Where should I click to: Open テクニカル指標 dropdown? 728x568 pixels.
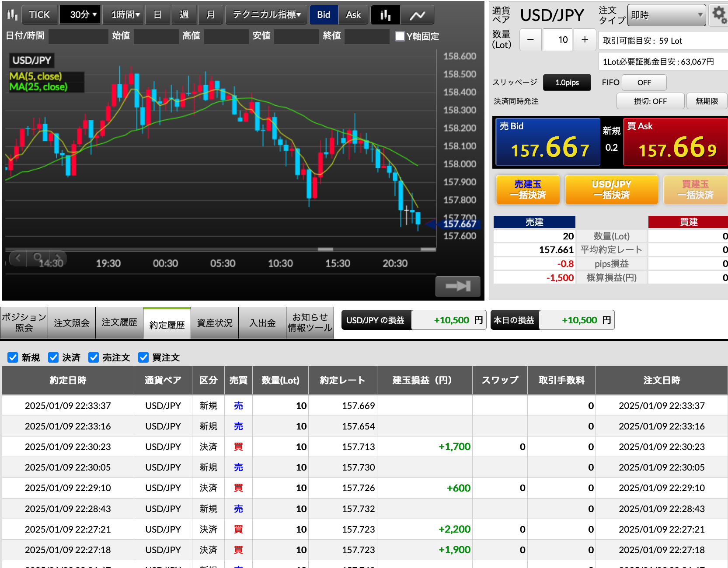[x=266, y=15]
